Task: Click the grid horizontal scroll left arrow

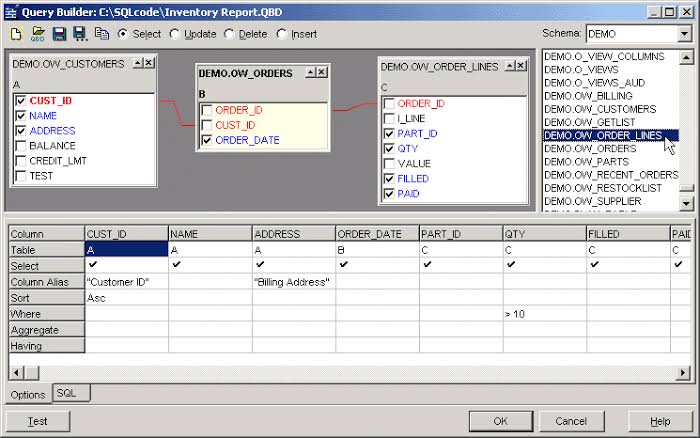Action: (x=16, y=372)
